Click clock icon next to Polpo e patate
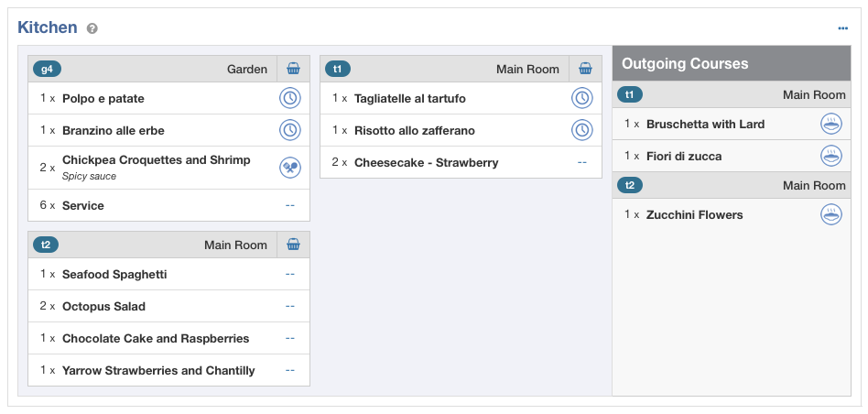Image resolution: width=868 pixels, height=414 pixels. click(290, 99)
